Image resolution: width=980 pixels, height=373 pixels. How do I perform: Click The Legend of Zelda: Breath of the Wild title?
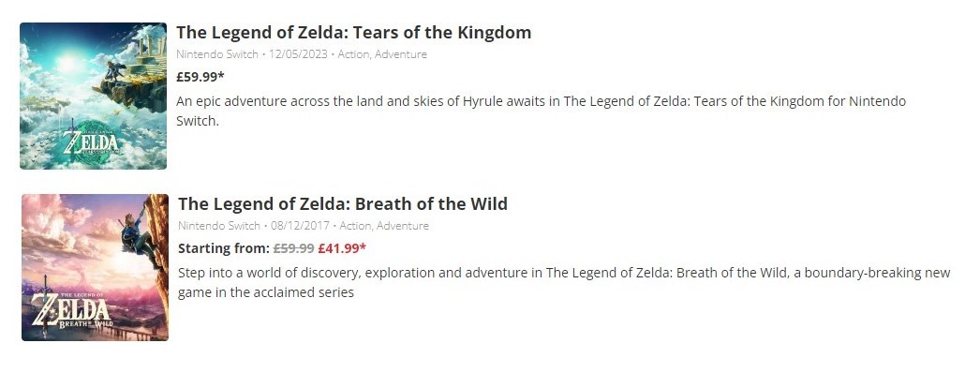(343, 203)
